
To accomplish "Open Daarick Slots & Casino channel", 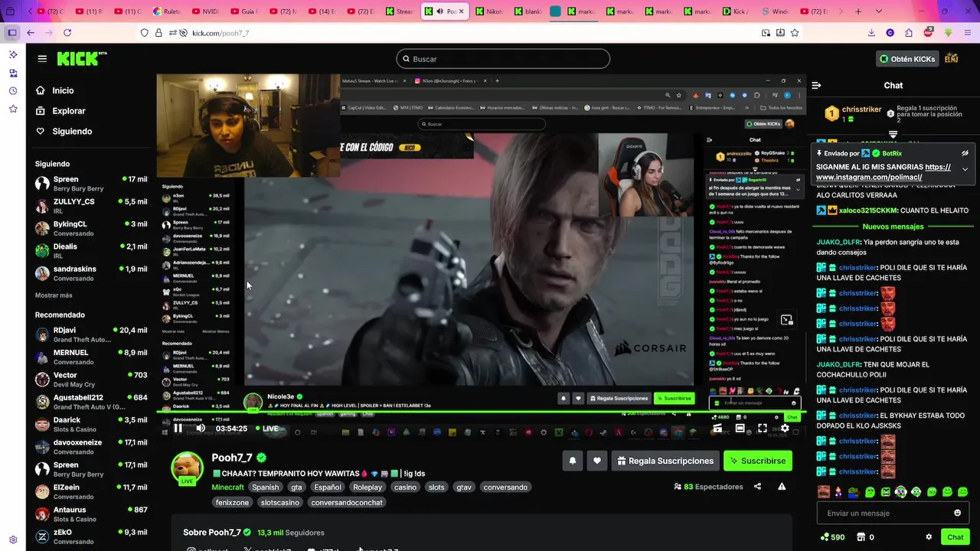I will coord(90,424).
